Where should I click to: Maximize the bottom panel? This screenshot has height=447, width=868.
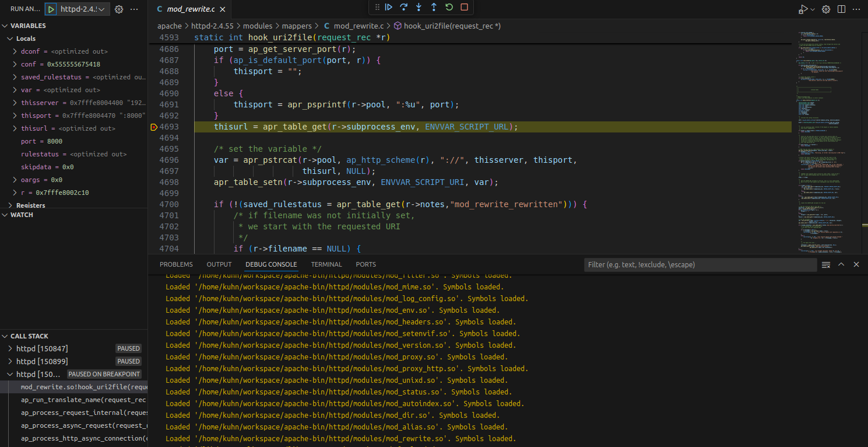[841, 265]
